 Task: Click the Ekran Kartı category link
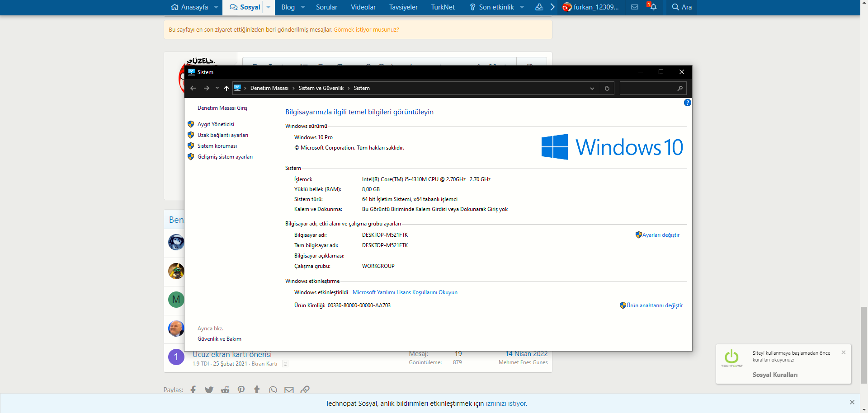[264, 364]
